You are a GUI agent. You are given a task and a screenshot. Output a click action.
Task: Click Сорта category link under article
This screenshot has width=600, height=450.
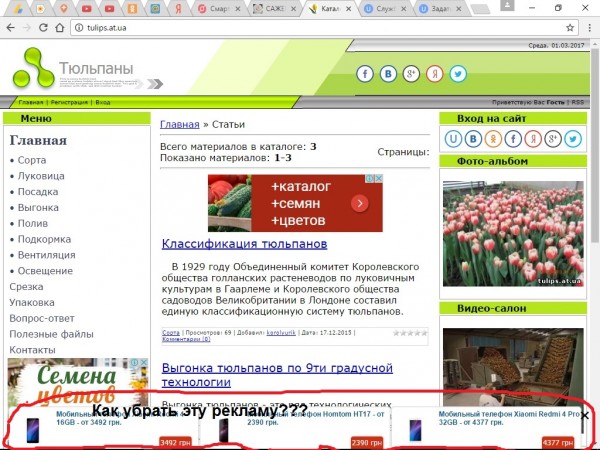pyautogui.click(x=171, y=333)
